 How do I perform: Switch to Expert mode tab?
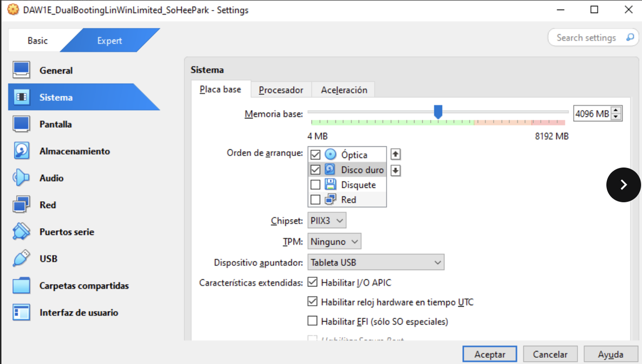109,41
